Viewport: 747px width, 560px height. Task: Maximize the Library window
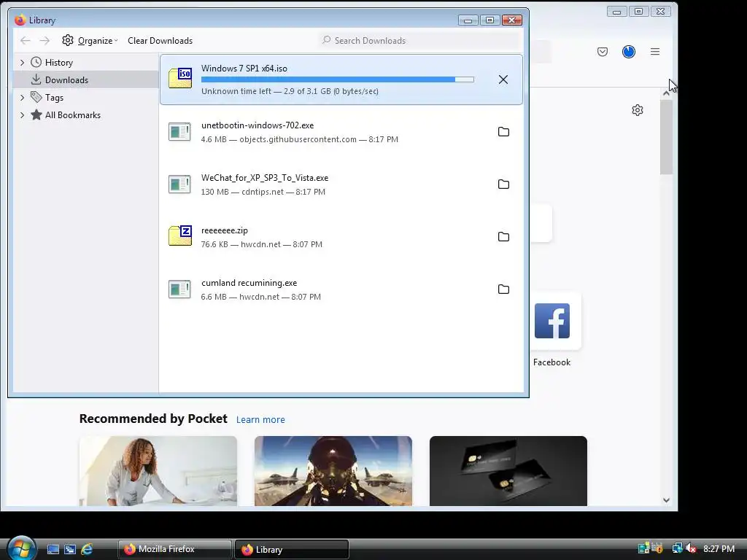tap(489, 20)
